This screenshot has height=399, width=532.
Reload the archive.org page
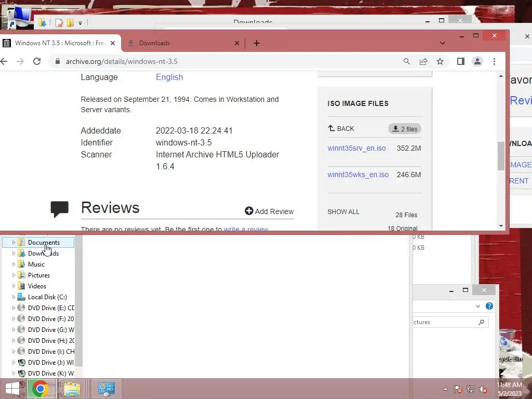pos(37,61)
